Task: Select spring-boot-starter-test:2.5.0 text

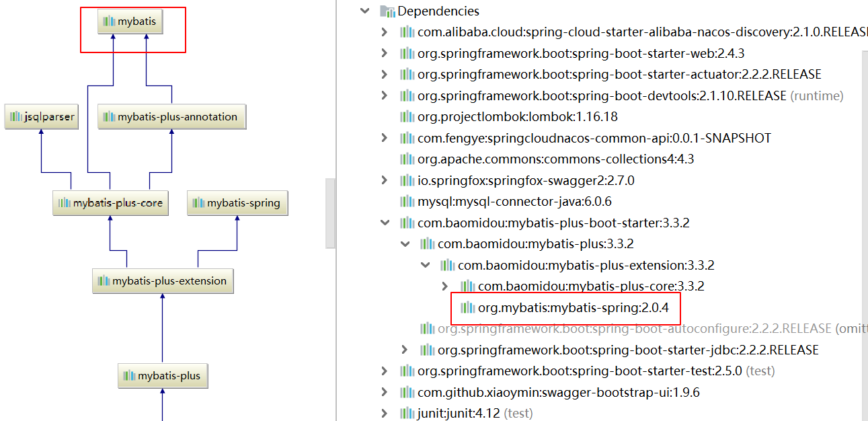Action: pyautogui.click(x=580, y=371)
